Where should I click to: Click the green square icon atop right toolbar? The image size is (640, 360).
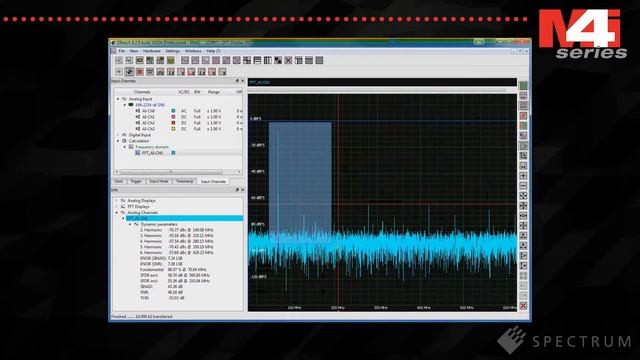(x=523, y=86)
